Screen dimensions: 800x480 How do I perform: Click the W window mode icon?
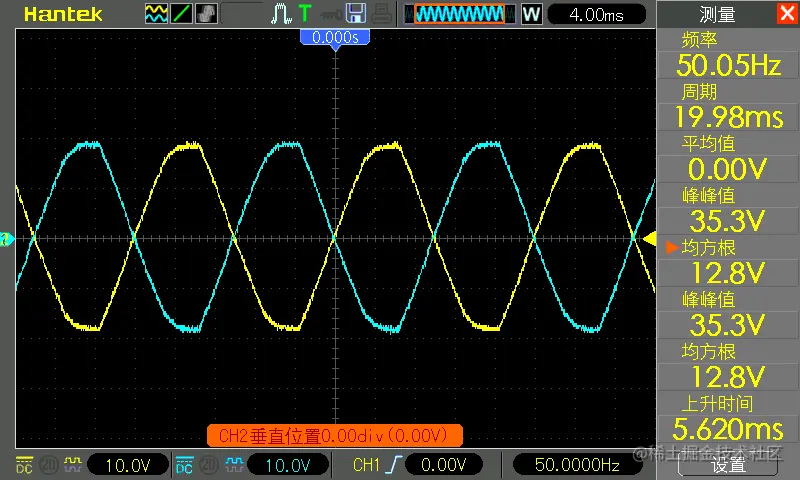[531, 14]
